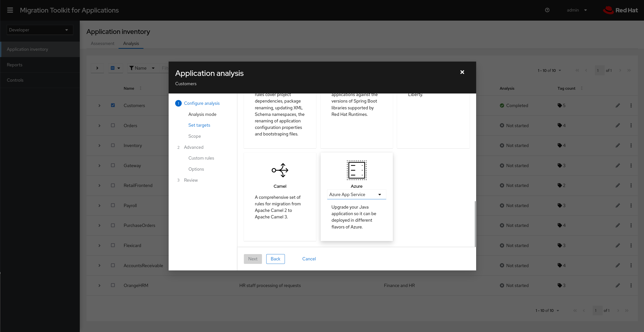Click the hamburger navigation menu icon
This screenshot has width=644, height=332.
pos(10,10)
